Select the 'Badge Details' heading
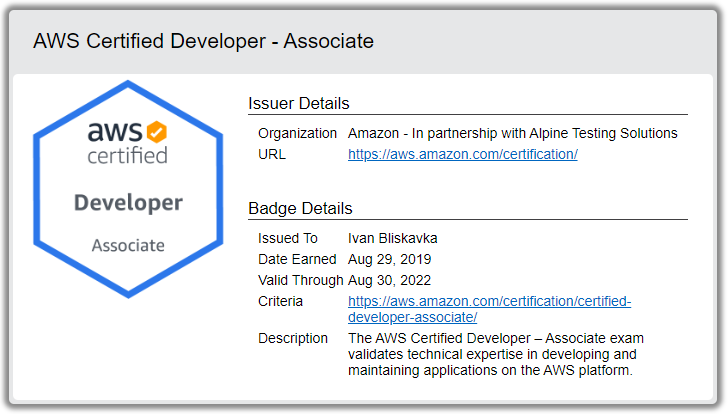This screenshot has height=414, width=728. click(300, 208)
